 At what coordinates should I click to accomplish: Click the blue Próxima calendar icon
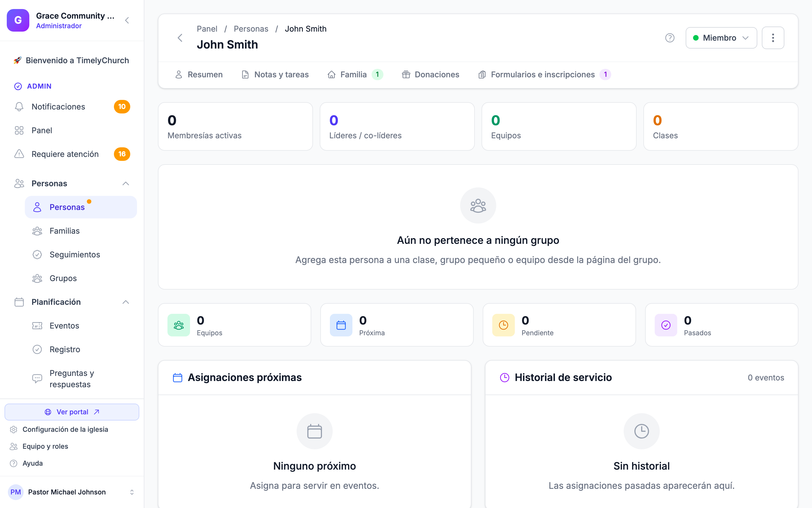coord(341,325)
